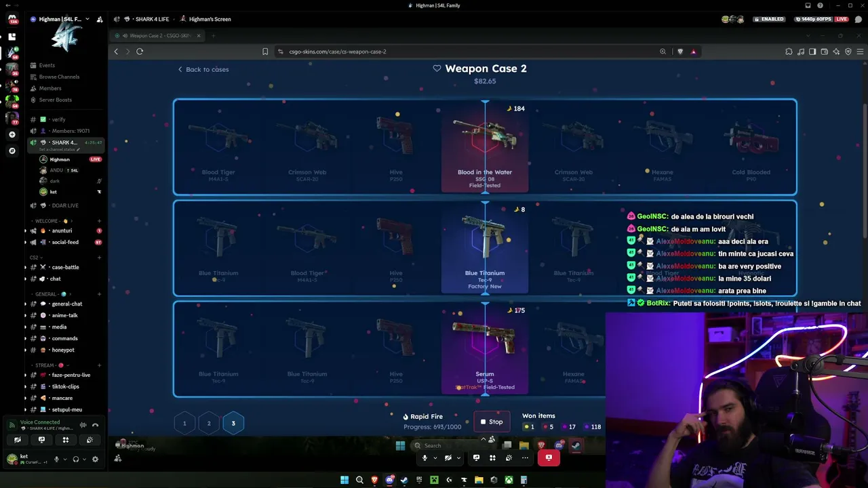The width and height of the screenshot is (868, 488).
Task: Click the Stop button
Action: click(492, 422)
